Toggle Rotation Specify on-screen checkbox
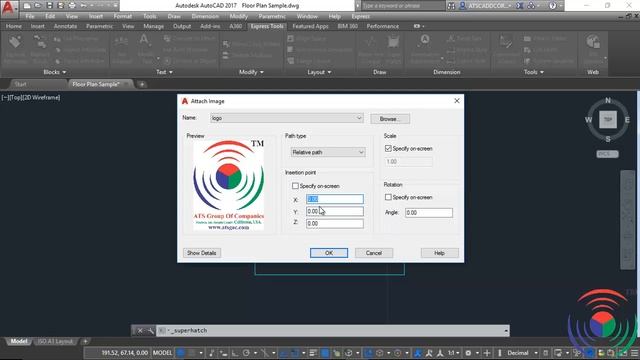Viewport: 640px width, 360px height. click(x=388, y=197)
